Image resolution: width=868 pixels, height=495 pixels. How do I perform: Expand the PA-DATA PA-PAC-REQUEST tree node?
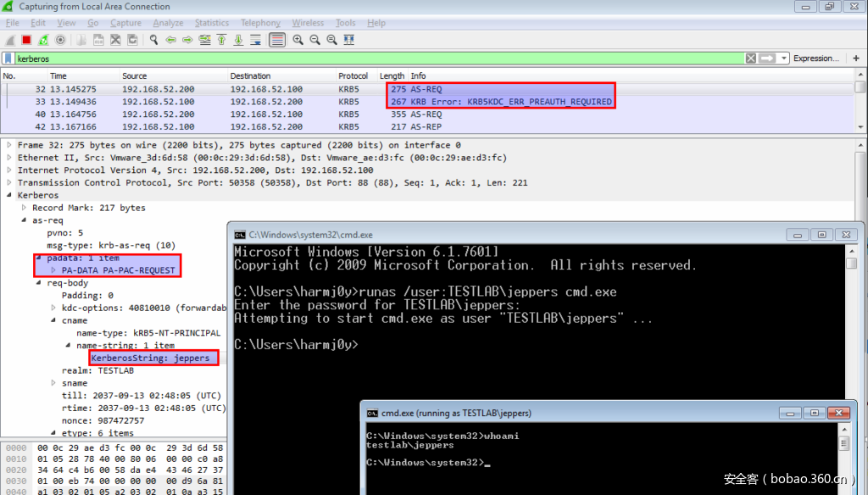tap(53, 270)
